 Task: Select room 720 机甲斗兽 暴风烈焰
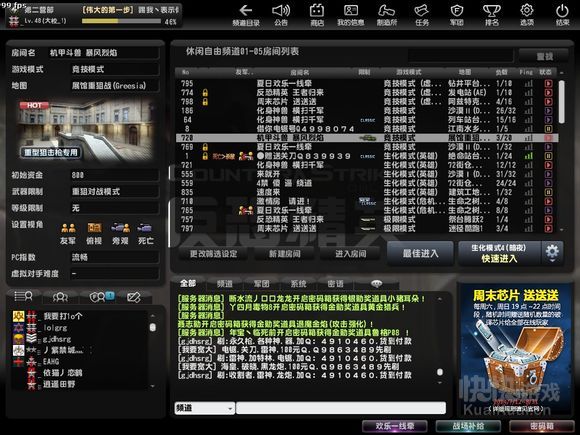tap(367, 138)
